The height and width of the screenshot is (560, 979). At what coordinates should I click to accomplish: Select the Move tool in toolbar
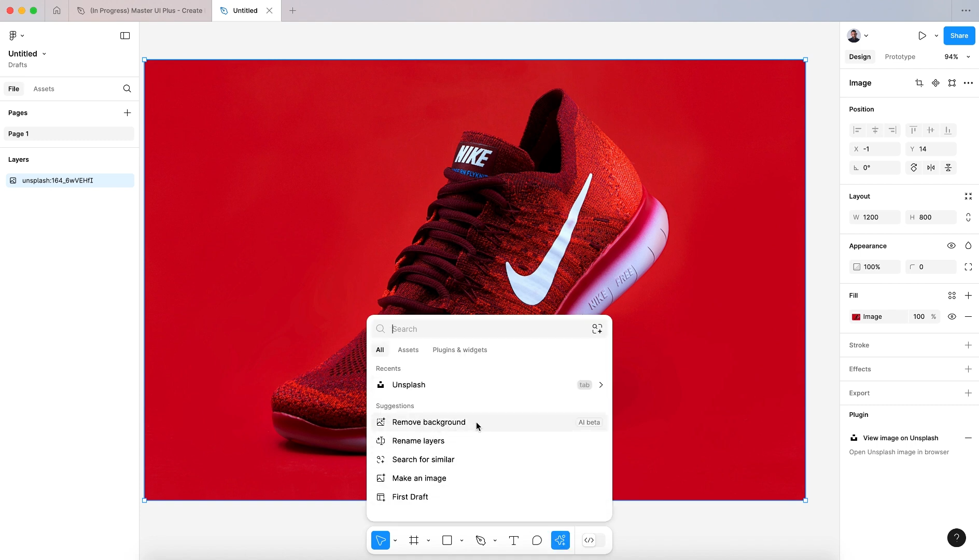pos(381,540)
